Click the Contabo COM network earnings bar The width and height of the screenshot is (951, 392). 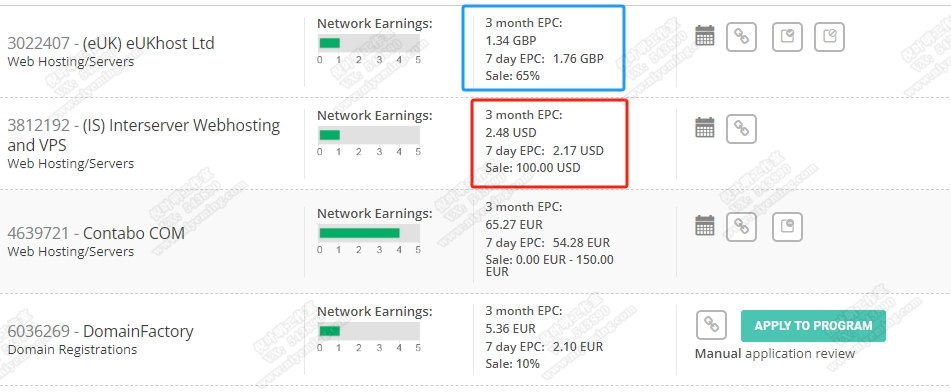click(369, 233)
